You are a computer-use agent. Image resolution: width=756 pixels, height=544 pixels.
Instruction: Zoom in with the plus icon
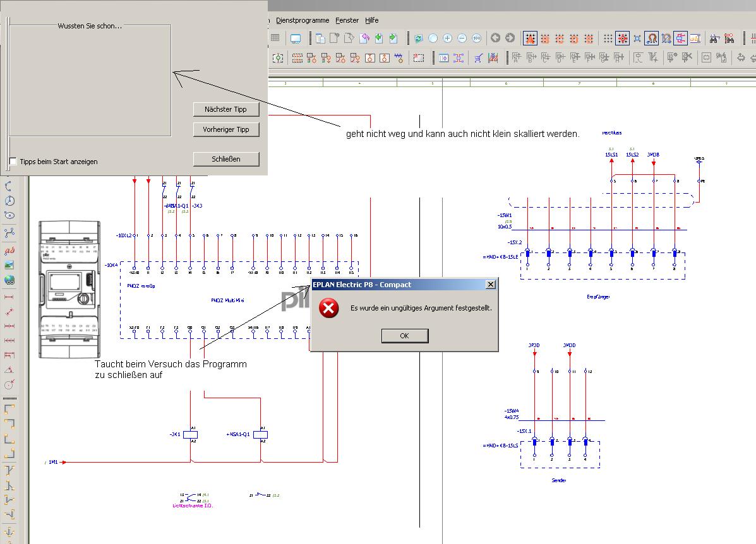click(447, 38)
